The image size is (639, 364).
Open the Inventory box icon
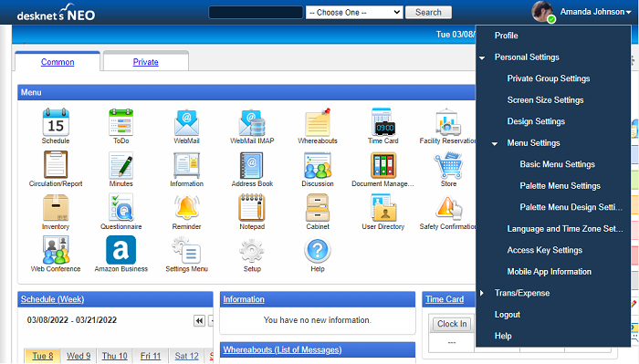56,208
